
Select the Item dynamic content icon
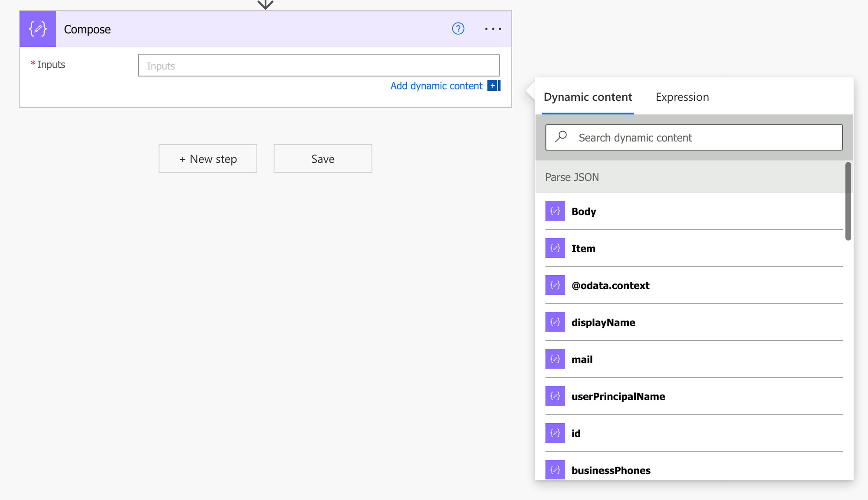coord(555,248)
